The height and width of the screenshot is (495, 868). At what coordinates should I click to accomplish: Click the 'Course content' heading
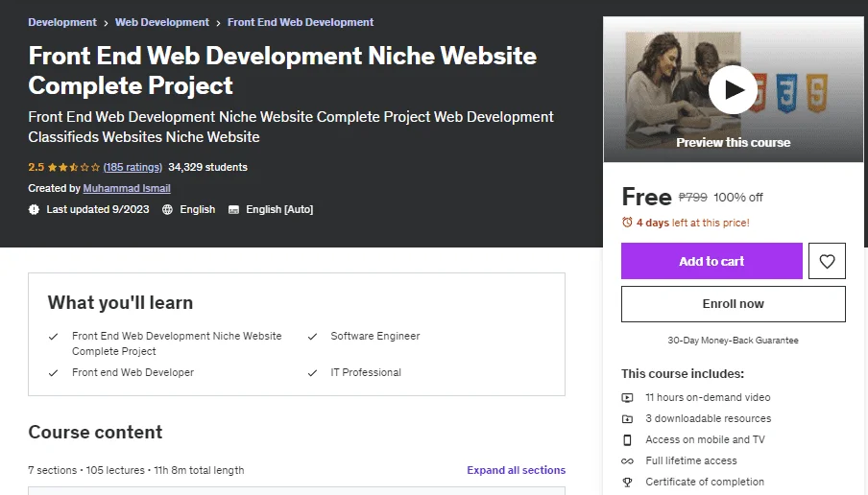pos(95,432)
